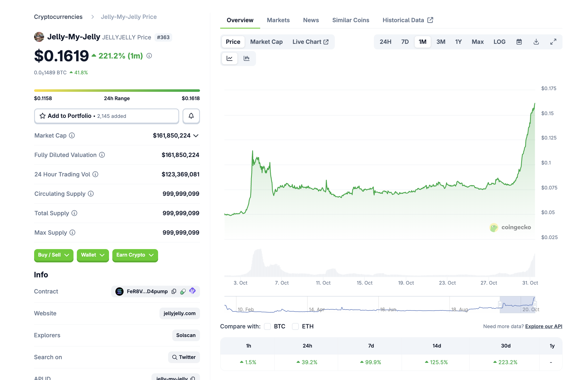588x380 pixels.
Task: Open the Explore our API link
Action: [543, 326]
